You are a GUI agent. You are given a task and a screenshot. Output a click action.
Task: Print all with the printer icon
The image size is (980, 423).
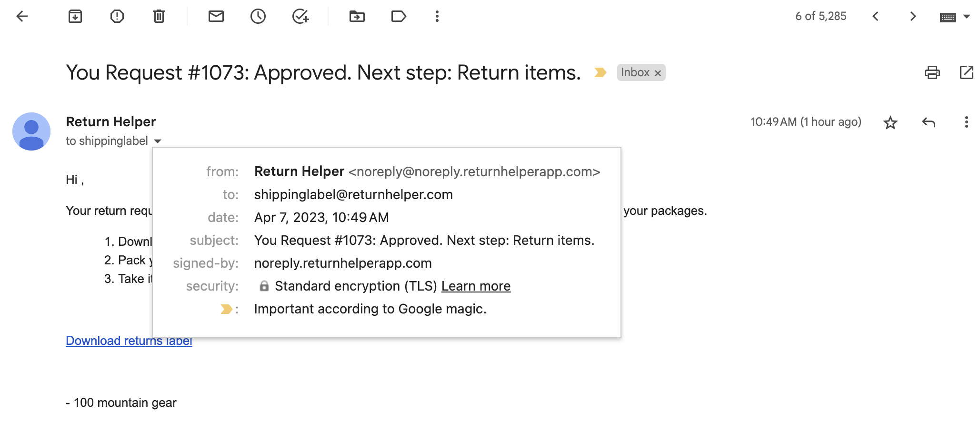(932, 72)
